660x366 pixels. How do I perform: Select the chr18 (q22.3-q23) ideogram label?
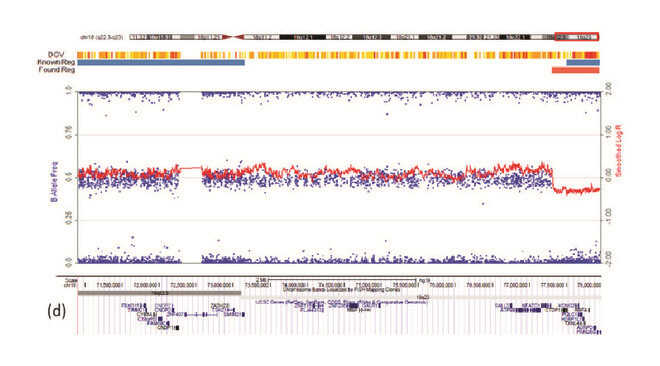(x=102, y=37)
